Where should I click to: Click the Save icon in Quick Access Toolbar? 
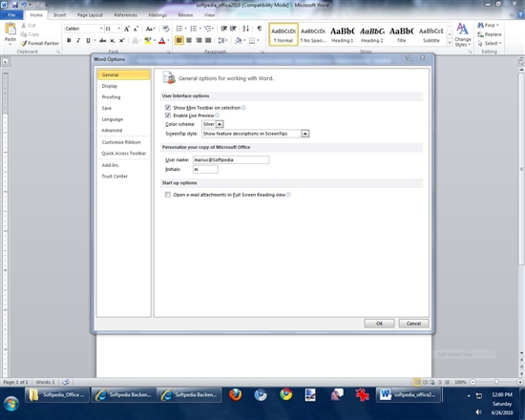(14, 5)
